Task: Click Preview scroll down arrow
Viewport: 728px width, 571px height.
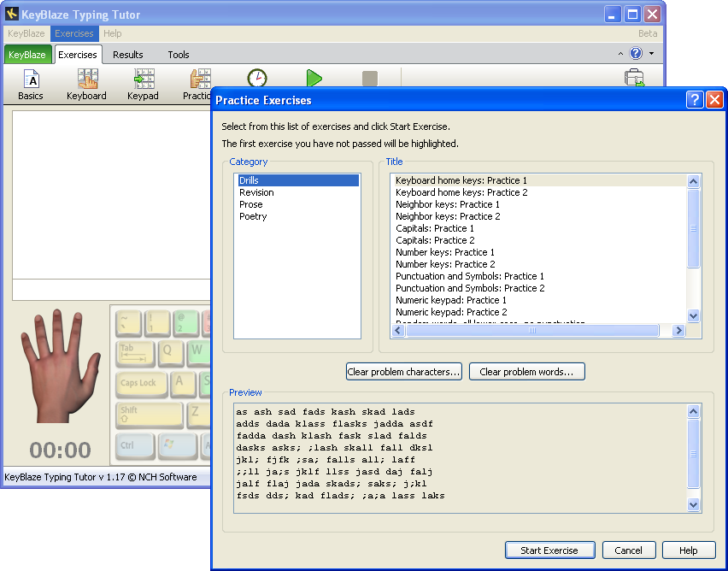Action: click(693, 504)
